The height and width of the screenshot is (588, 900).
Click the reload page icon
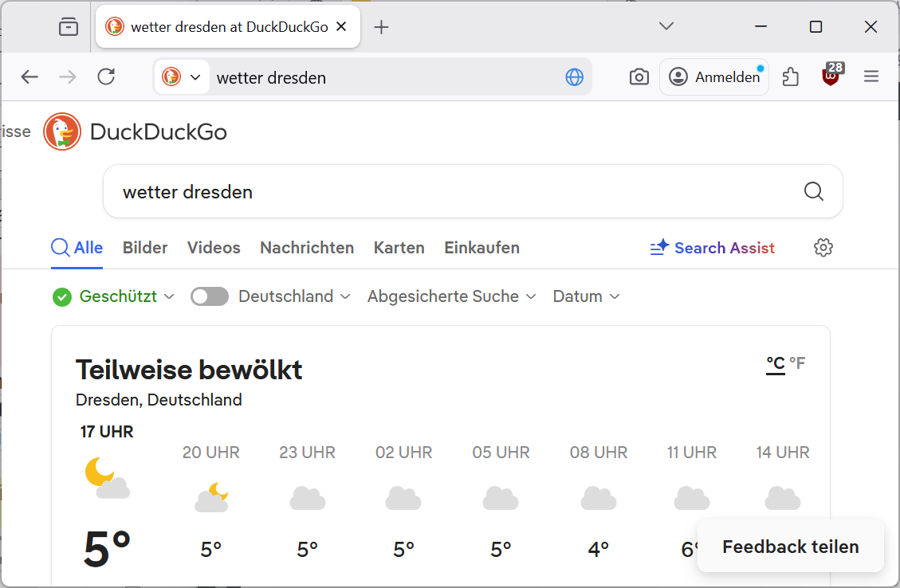click(106, 76)
